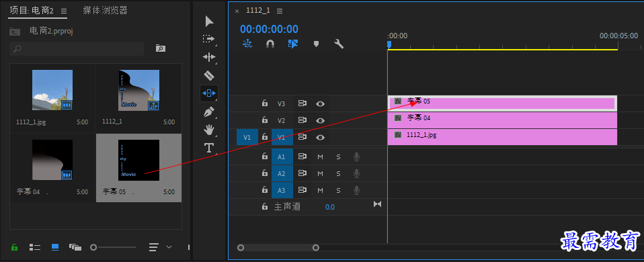The height and width of the screenshot is (262, 644).
Task: Target the A2 track header
Action: click(x=282, y=173)
